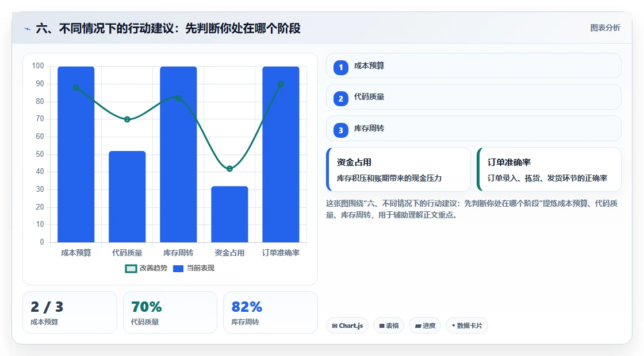Select the Chart.js tag chip
644x356 pixels.
[x=347, y=326]
